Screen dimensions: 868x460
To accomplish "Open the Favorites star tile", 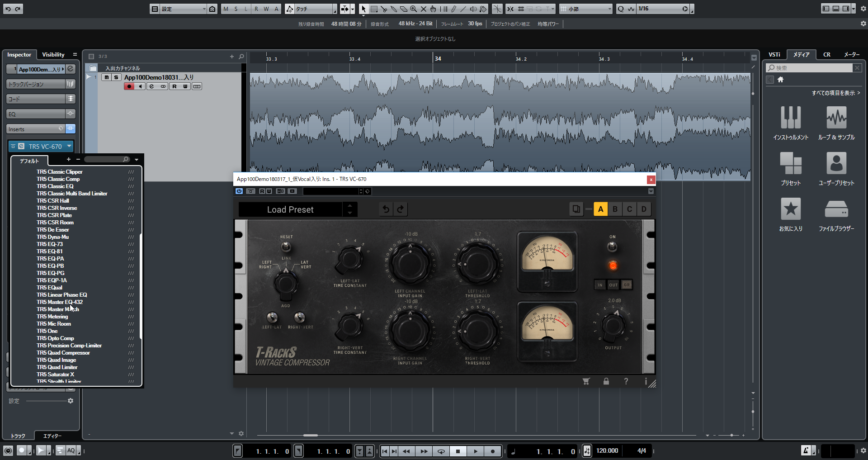I will pos(791,214).
